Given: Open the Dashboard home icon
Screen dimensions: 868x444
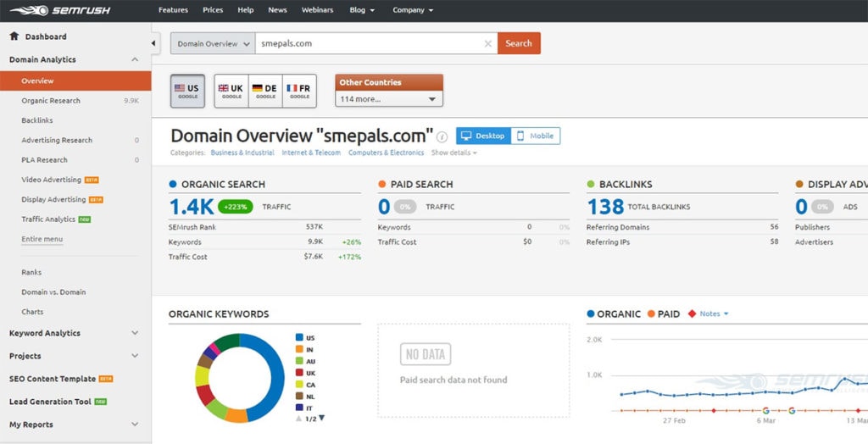Looking at the screenshot, I should tap(14, 36).
